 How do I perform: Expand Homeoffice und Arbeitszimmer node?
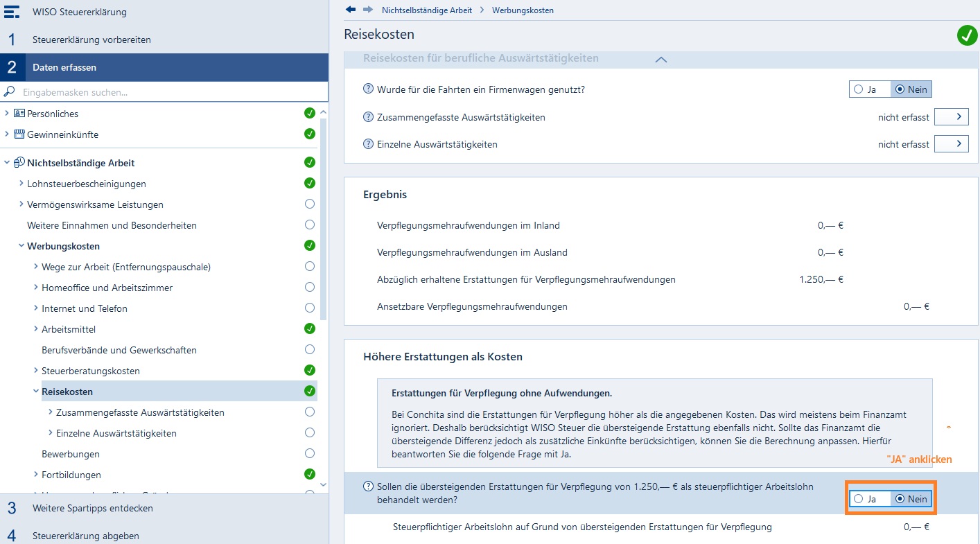pos(36,287)
